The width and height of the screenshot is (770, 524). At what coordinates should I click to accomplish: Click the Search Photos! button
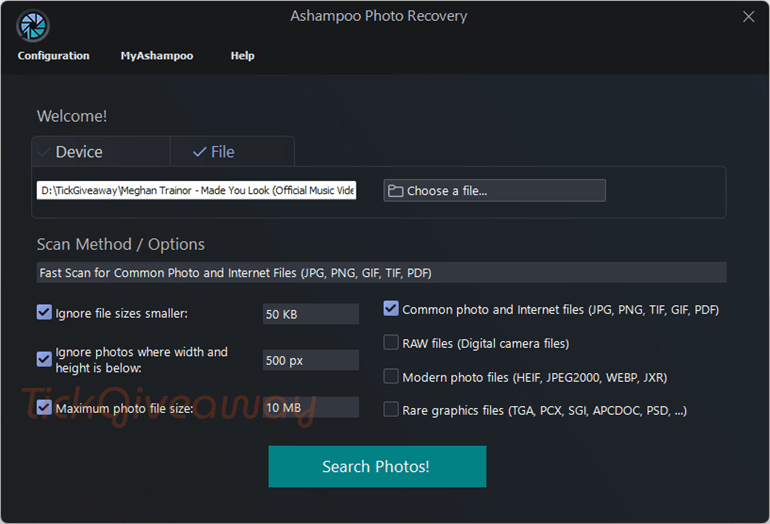point(377,467)
